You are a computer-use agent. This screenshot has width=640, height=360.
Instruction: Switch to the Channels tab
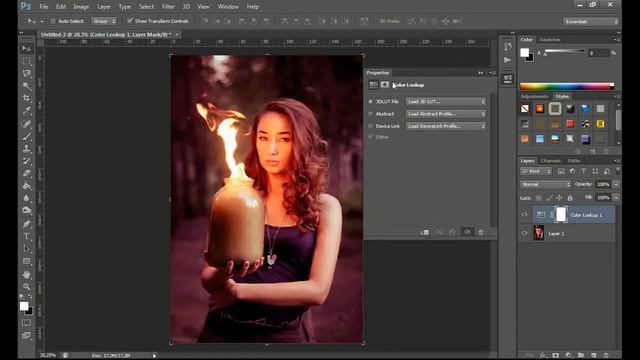(550, 161)
